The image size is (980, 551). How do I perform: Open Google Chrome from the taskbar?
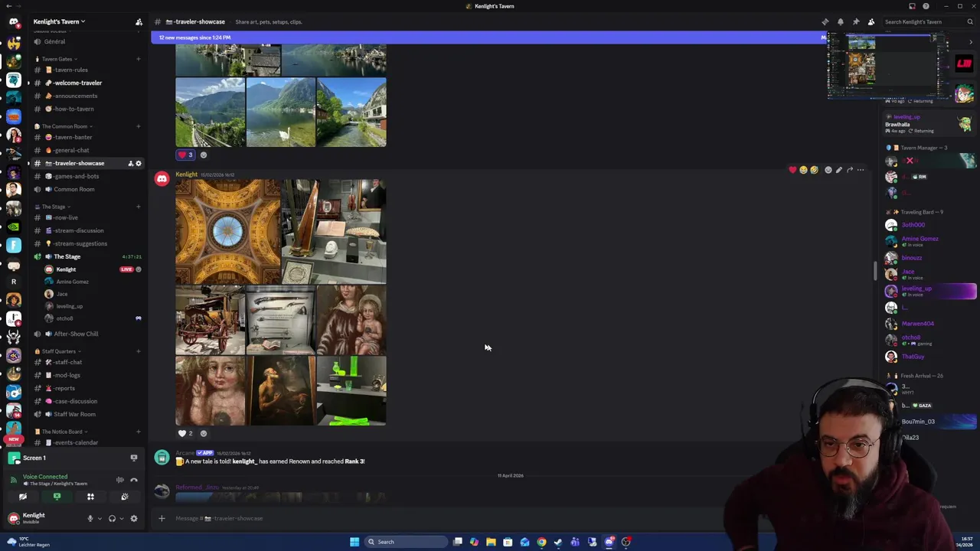(x=541, y=542)
